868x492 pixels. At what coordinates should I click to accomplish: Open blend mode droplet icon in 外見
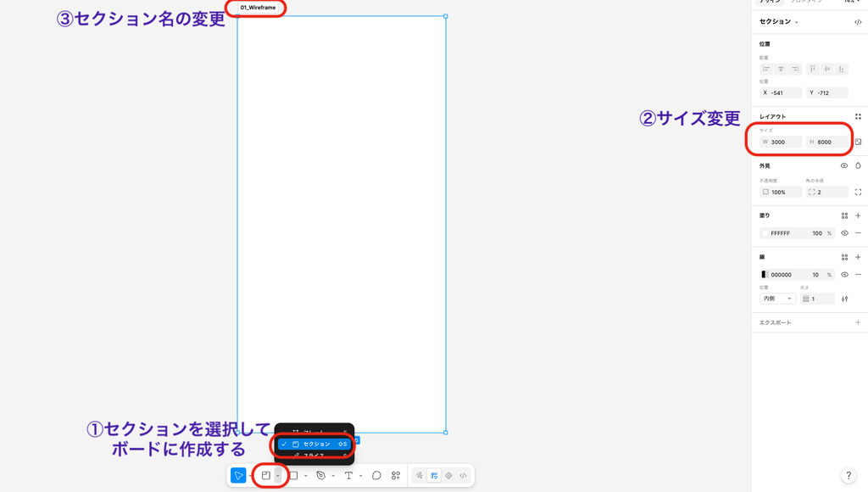point(858,165)
